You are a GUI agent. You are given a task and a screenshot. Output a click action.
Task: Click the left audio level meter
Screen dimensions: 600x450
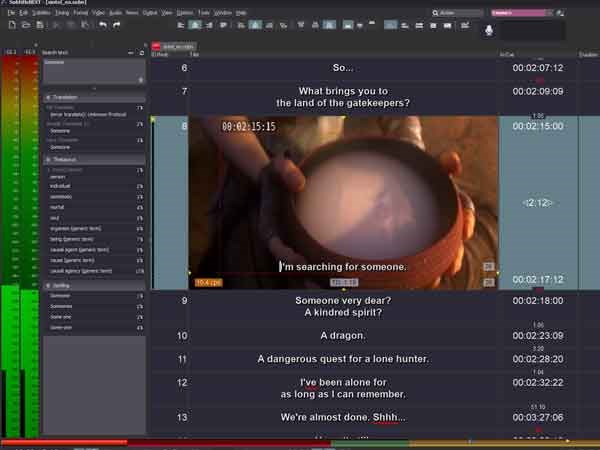tap(10, 247)
